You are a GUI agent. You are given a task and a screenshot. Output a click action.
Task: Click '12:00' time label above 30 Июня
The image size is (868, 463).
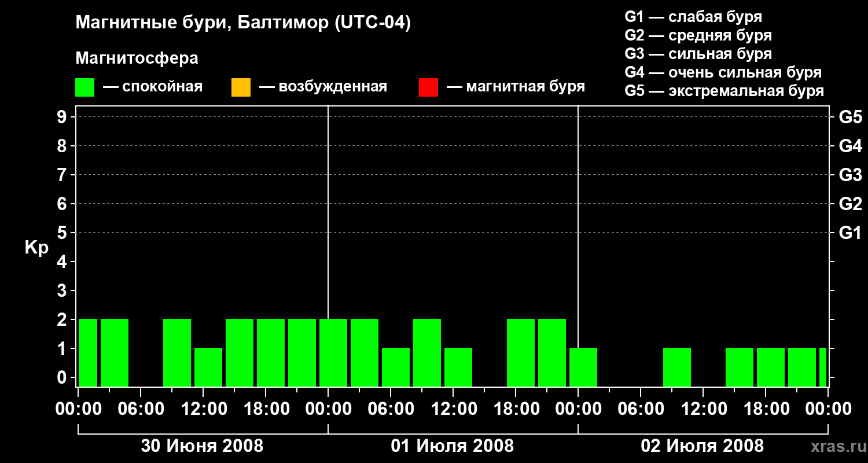(x=203, y=409)
